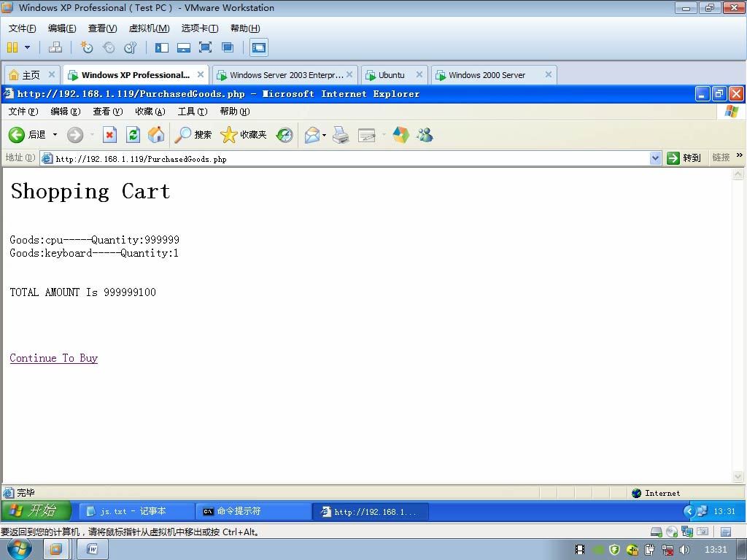Click the 转到 Go button
Viewport: 747px width, 560px height.
click(x=684, y=158)
